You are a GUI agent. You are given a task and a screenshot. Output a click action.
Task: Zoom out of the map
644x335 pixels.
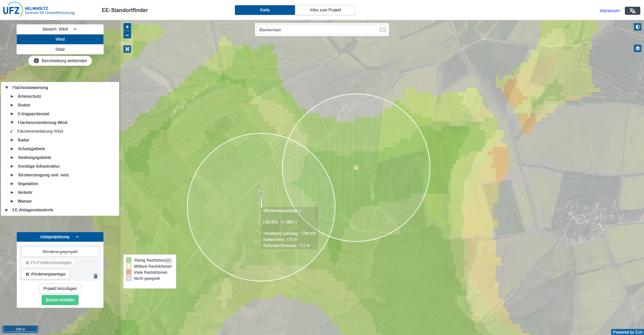click(x=127, y=35)
